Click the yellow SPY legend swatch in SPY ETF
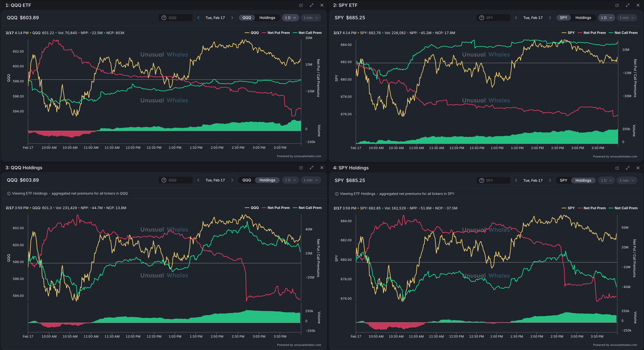This screenshot has height=350, width=644. pos(564,33)
